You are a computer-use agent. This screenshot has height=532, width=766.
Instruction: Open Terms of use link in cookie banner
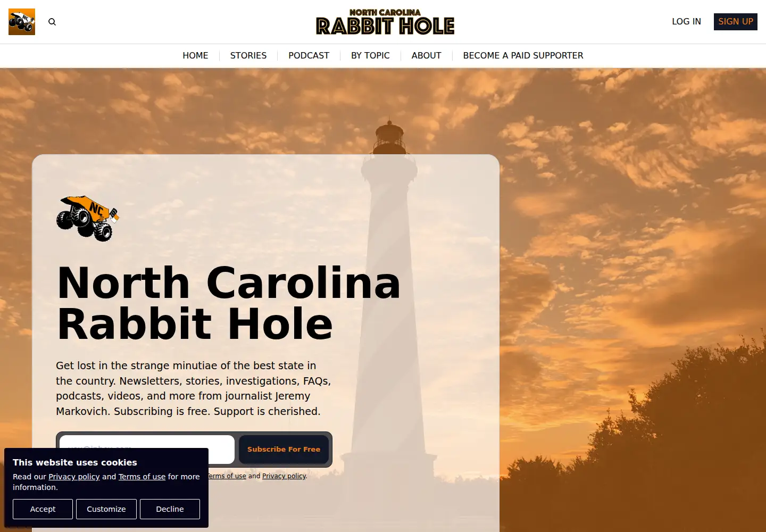click(x=142, y=477)
